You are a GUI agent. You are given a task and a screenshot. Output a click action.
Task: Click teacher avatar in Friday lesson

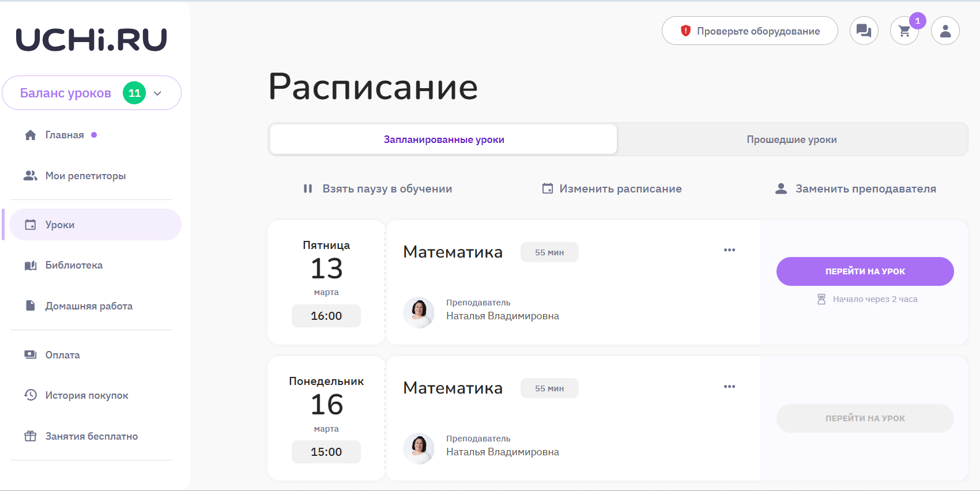pos(419,312)
